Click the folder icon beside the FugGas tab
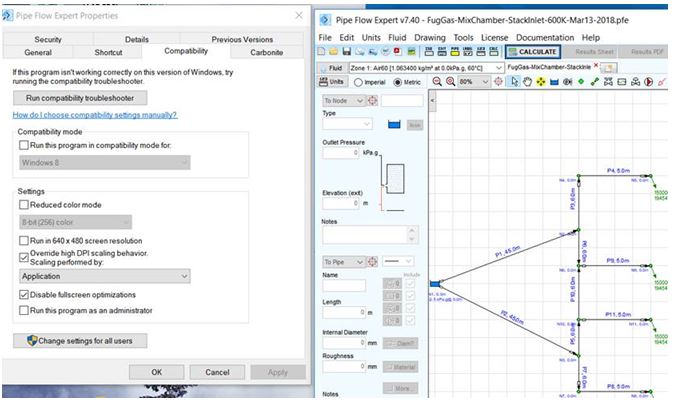The height and width of the screenshot is (403, 680). pyautogui.click(x=608, y=68)
